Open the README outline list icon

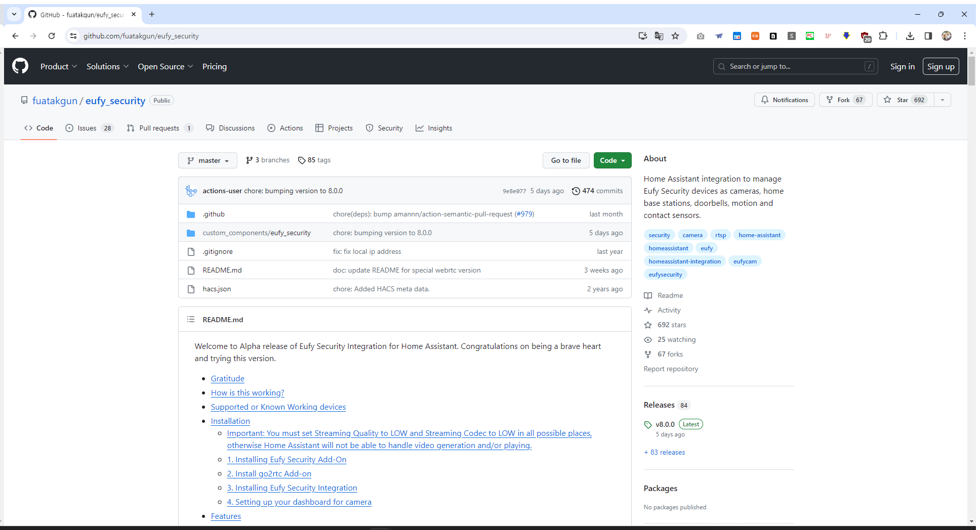[x=191, y=320]
